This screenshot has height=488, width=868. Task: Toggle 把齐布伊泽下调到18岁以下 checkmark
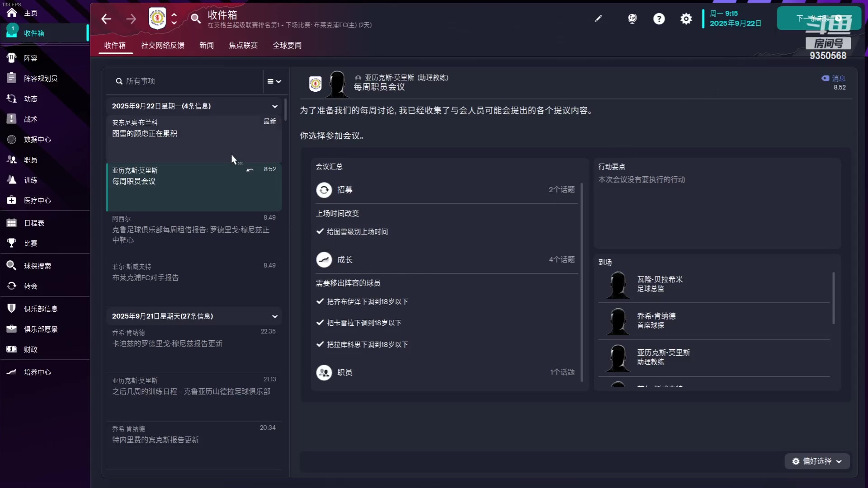tap(320, 301)
